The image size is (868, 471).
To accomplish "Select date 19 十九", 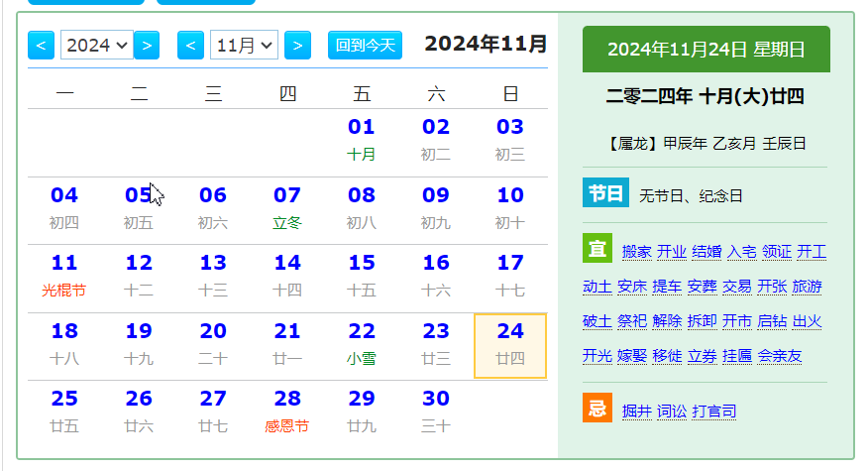I will coord(139,344).
